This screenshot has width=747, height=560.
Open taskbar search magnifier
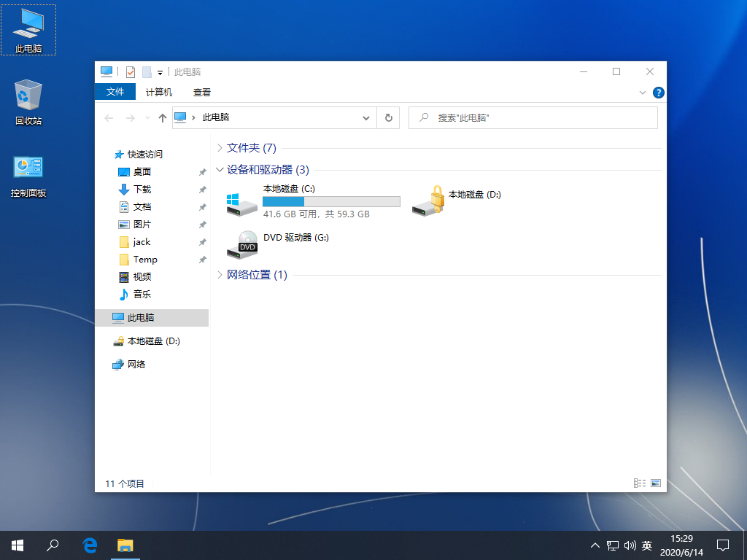coord(53,545)
